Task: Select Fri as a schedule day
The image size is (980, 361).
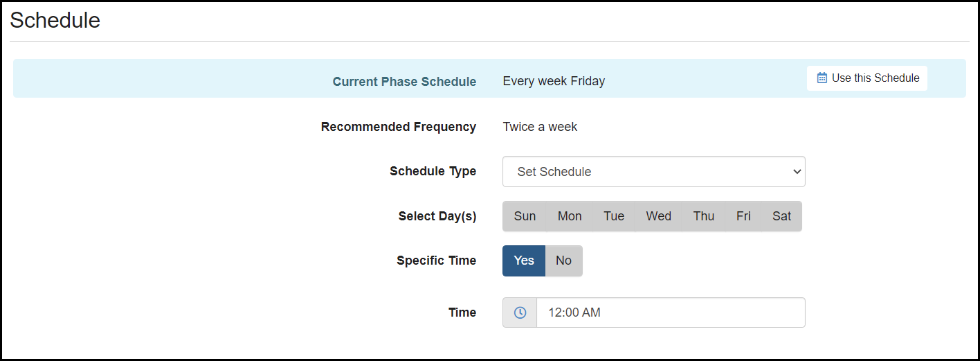Action: pyautogui.click(x=743, y=216)
